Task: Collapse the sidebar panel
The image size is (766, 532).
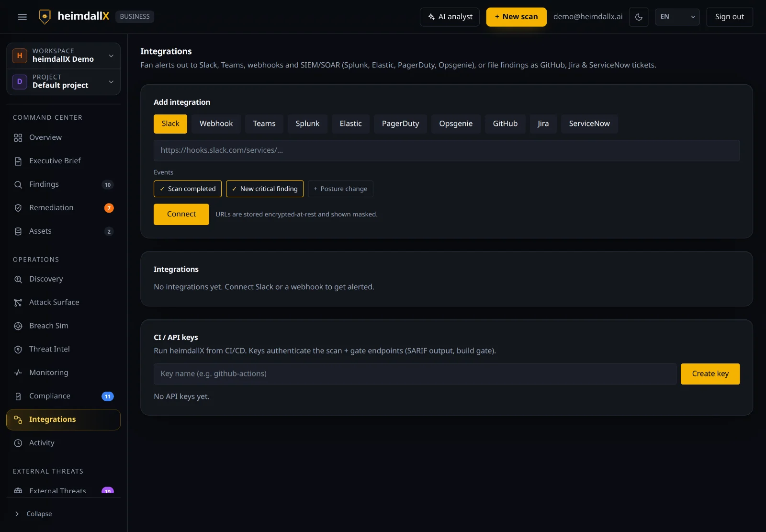Action: (34, 514)
